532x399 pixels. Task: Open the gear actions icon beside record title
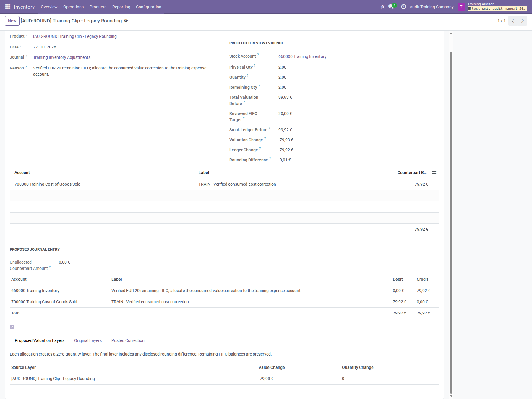(x=126, y=21)
